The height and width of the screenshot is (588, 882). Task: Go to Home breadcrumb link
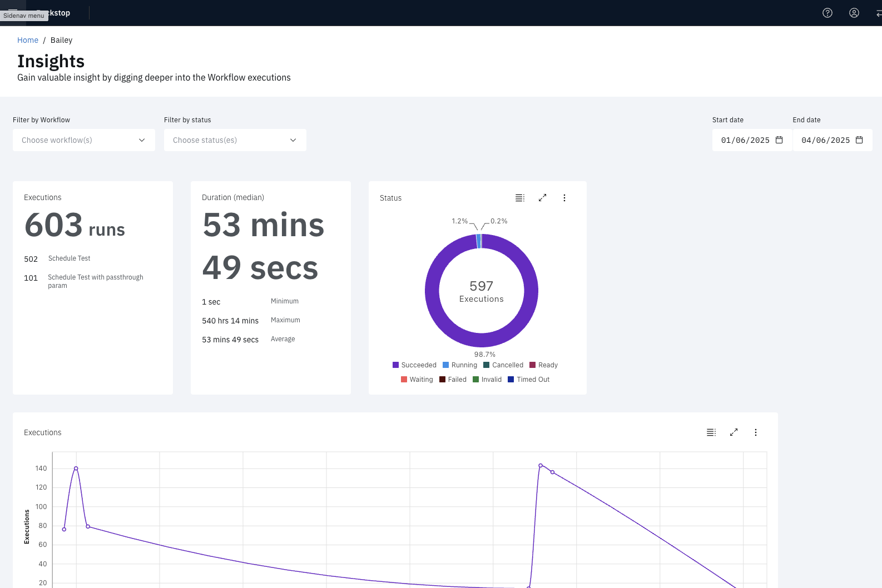[28, 40]
